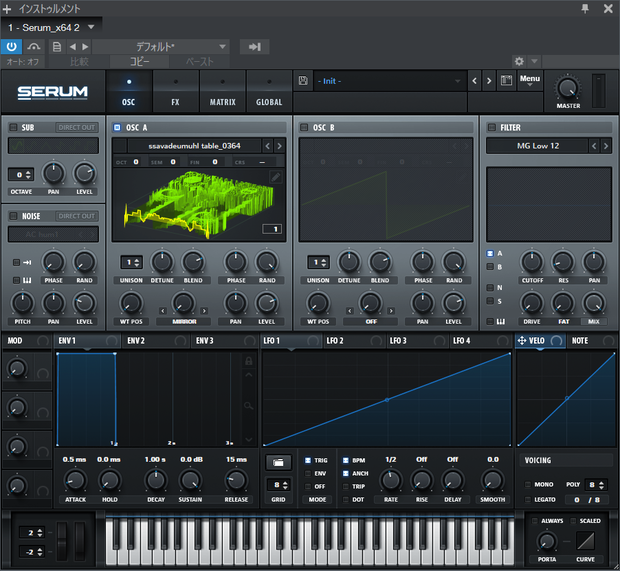Toggle the plugin power bypass button

11,47
